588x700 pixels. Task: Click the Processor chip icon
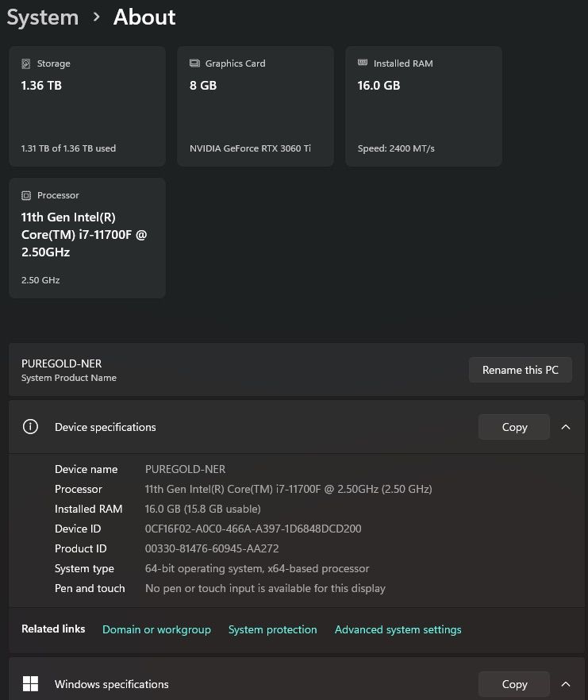(26, 195)
